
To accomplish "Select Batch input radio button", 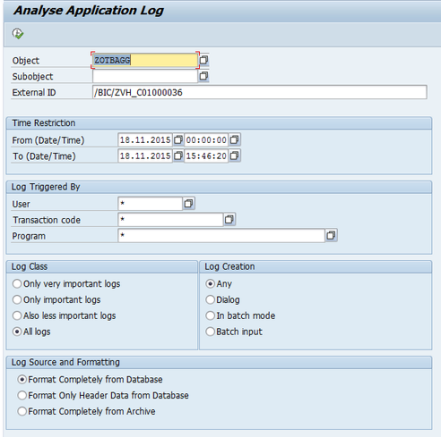I will (x=210, y=332).
